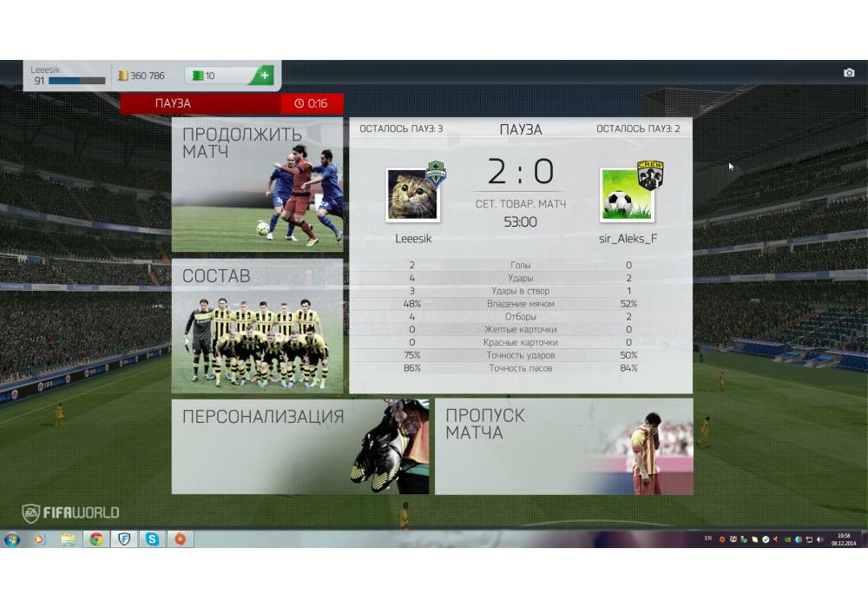The image size is (868, 608).
Task: Click the Leeesik profile name at top
Action: (45, 69)
